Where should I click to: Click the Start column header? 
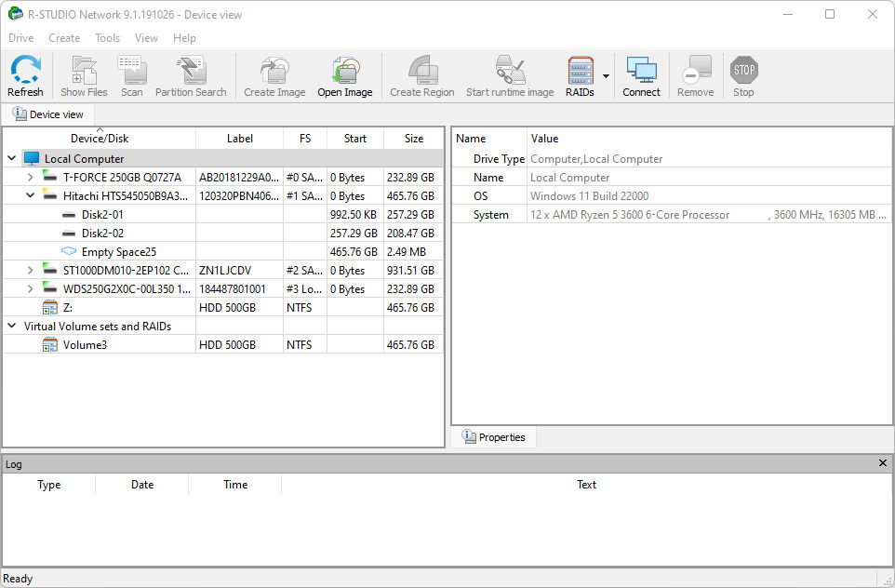click(x=355, y=138)
